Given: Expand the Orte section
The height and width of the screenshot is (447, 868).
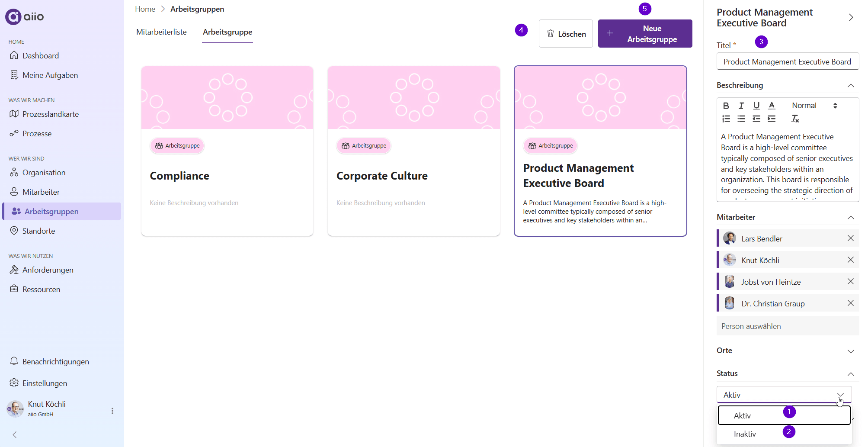Looking at the screenshot, I should point(851,351).
